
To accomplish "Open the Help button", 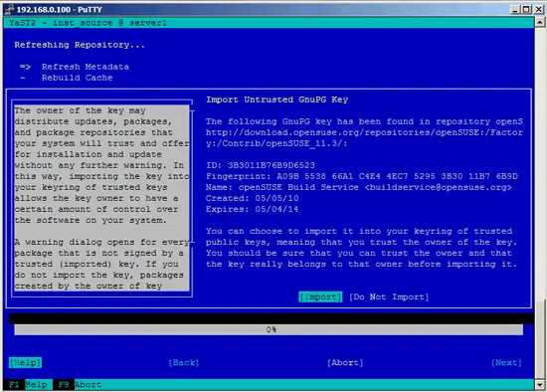I will click(25, 363).
